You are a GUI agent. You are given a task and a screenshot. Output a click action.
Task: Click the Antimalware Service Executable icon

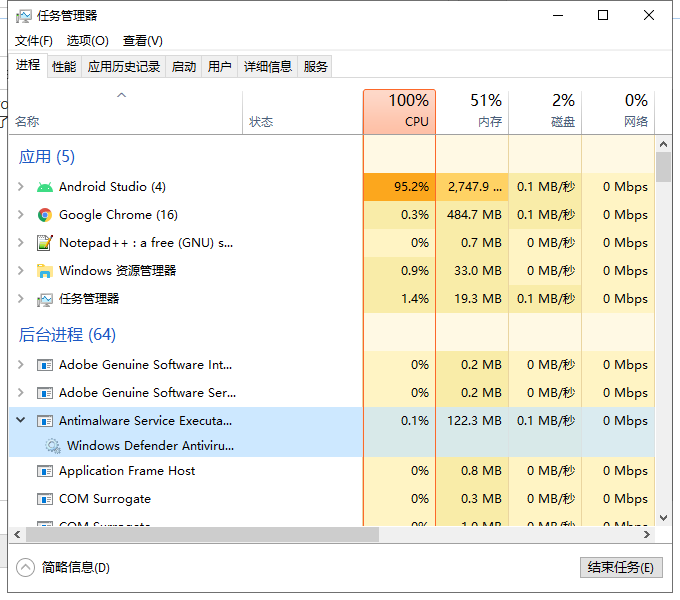(x=45, y=421)
